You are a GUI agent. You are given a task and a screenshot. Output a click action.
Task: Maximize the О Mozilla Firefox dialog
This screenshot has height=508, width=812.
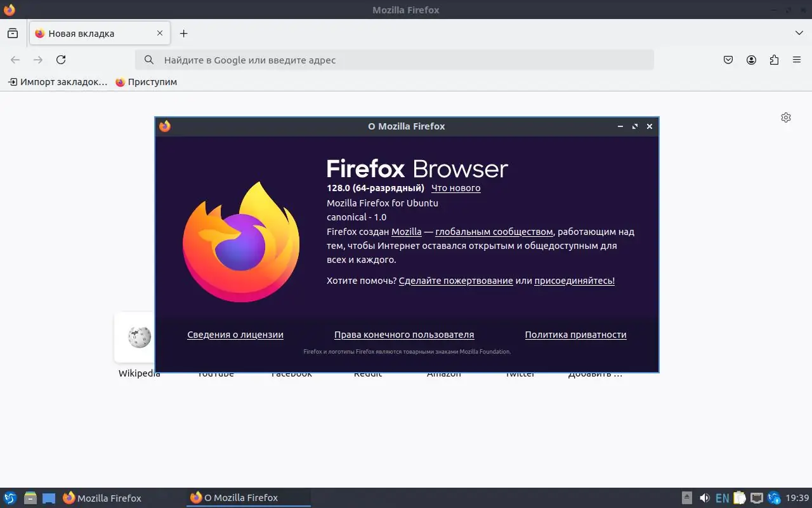(x=635, y=126)
